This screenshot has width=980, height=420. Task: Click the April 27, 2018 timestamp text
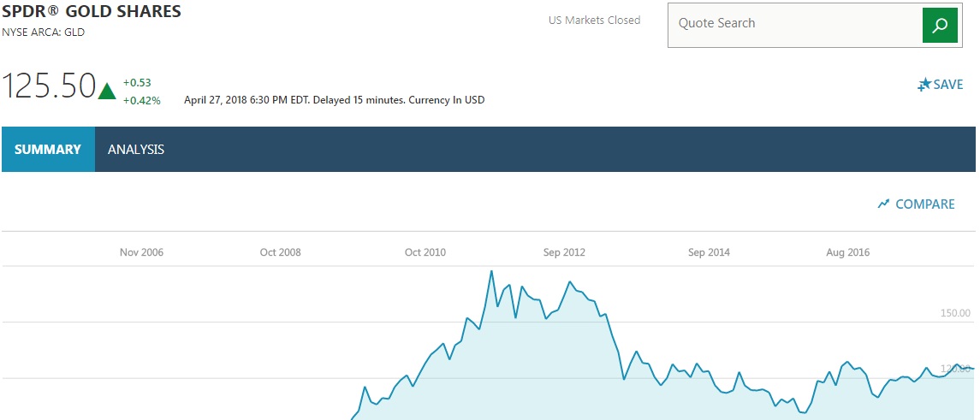point(335,100)
